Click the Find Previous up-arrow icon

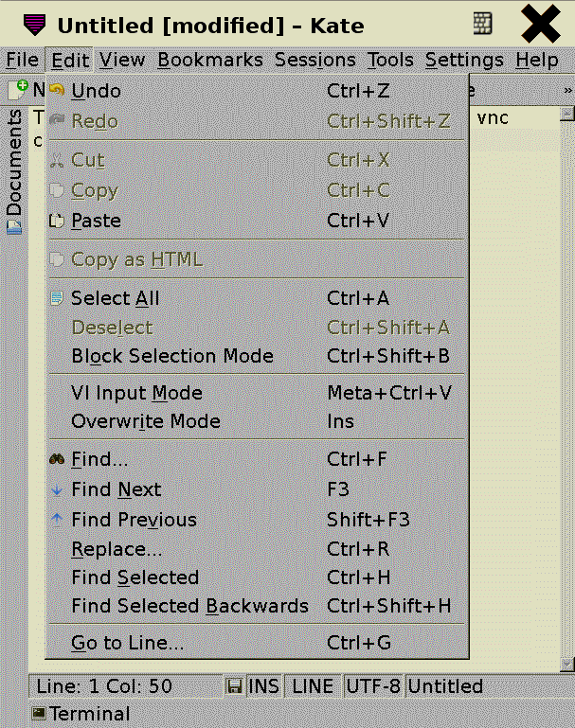pyautogui.click(x=58, y=519)
